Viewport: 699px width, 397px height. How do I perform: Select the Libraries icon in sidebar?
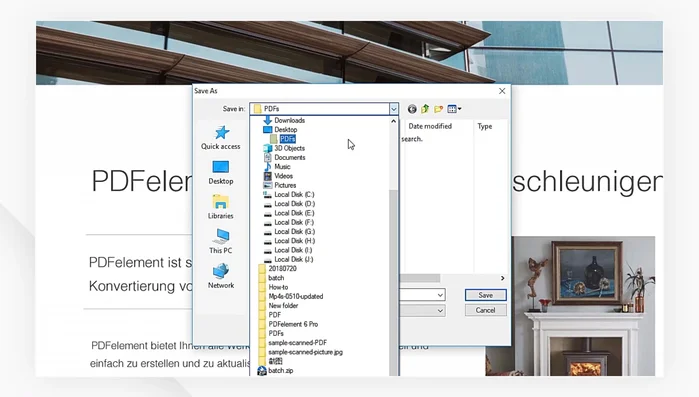coord(220,202)
